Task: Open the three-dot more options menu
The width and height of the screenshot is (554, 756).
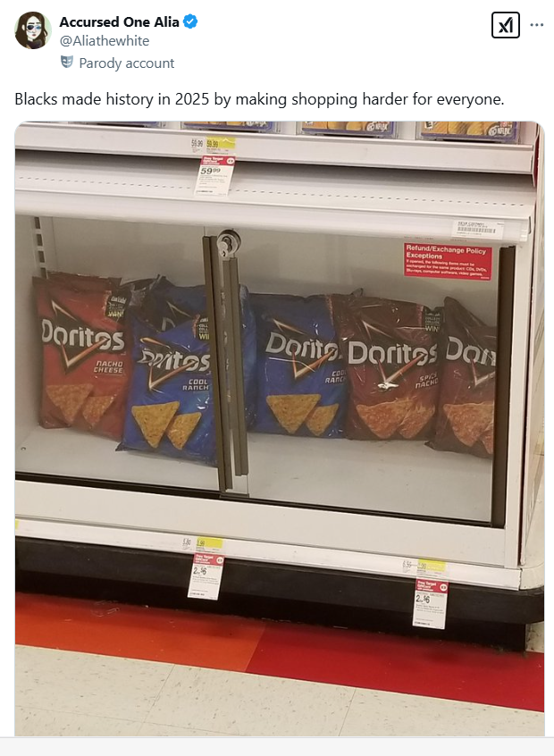Action: (537, 25)
